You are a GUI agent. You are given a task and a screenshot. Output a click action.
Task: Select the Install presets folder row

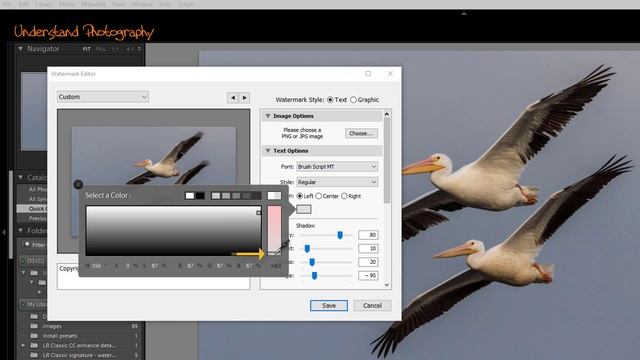tap(80, 336)
